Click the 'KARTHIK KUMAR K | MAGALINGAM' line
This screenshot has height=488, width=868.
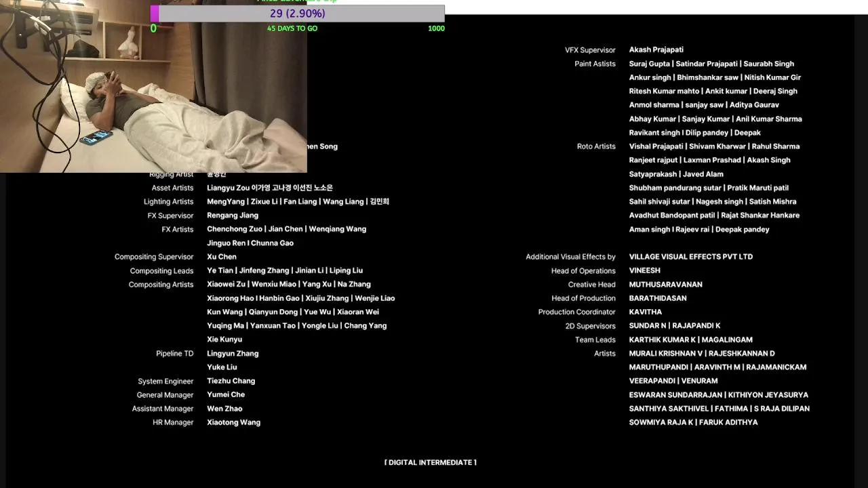[x=691, y=340]
